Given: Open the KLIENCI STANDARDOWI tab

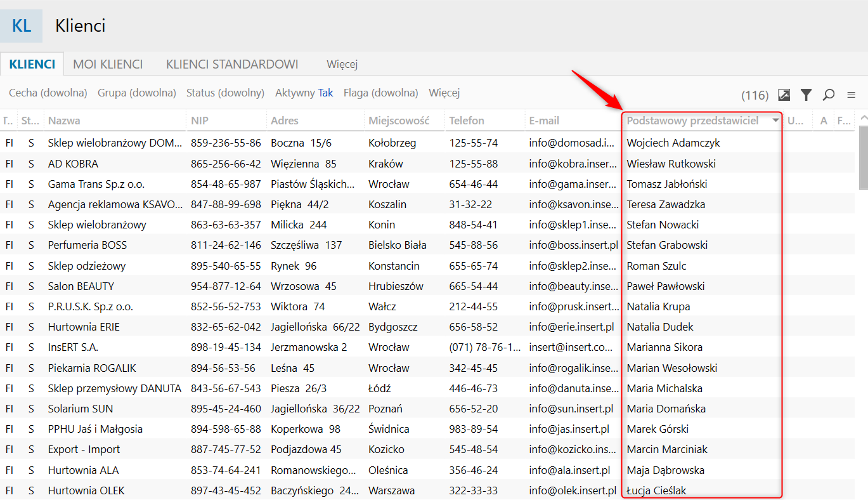Looking at the screenshot, I should pos(232,64).
